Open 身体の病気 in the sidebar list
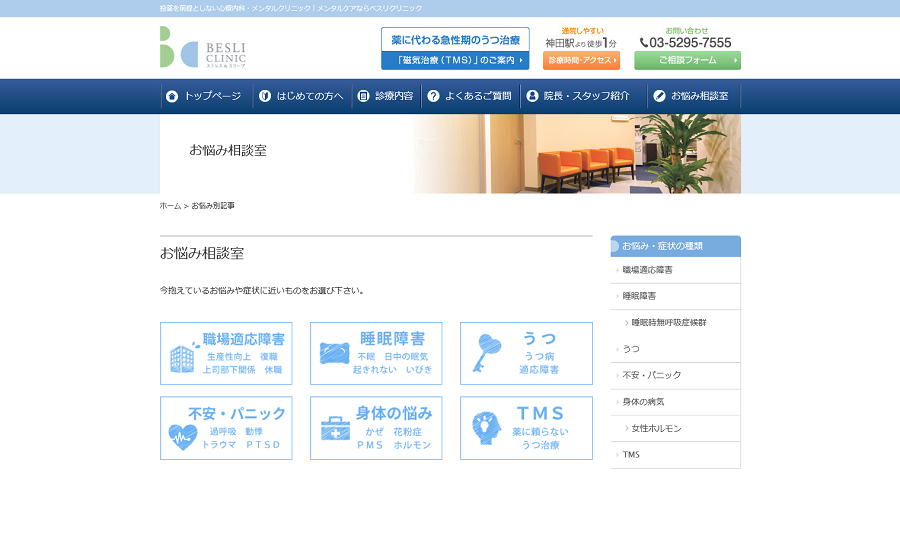900x535 pixels. pos(676,402)
